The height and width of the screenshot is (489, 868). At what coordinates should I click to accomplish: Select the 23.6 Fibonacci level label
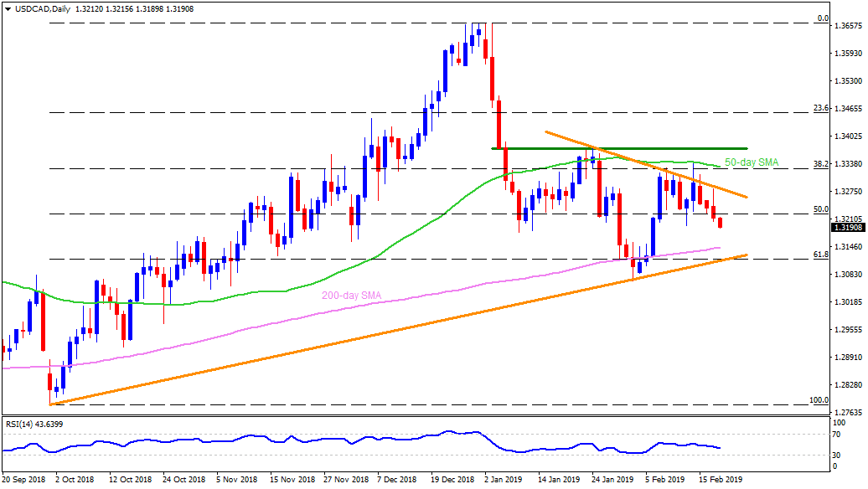coord(821,108)
